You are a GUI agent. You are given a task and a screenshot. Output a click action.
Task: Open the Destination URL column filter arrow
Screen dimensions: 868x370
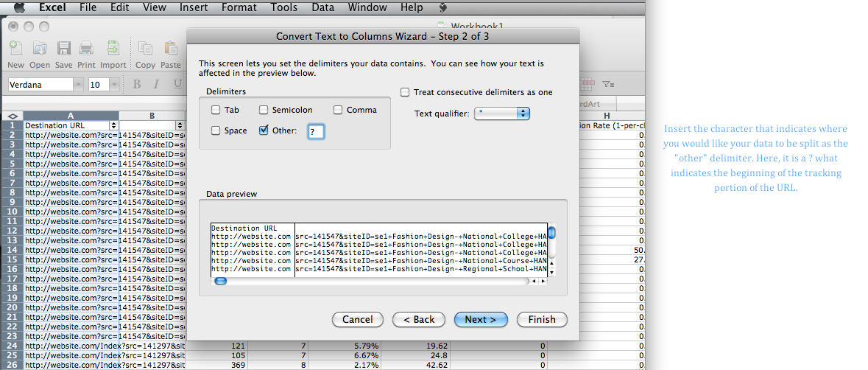point(114,125)
